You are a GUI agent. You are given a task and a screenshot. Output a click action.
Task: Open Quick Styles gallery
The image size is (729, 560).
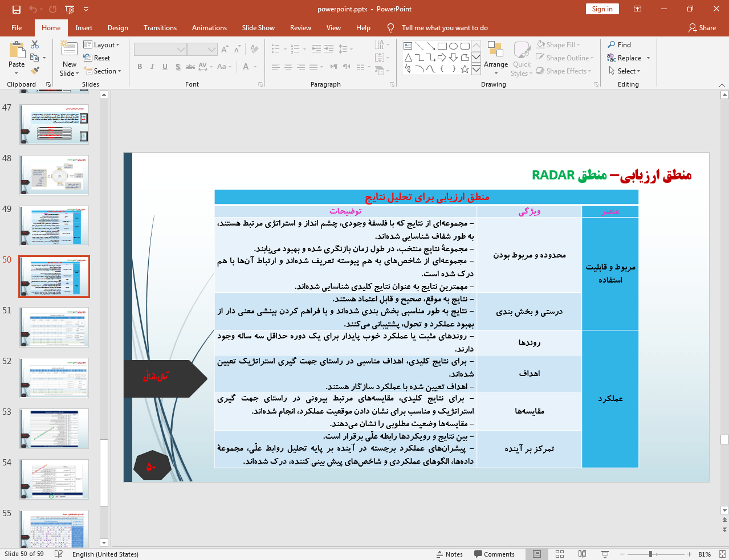click(x=522, y=59)
